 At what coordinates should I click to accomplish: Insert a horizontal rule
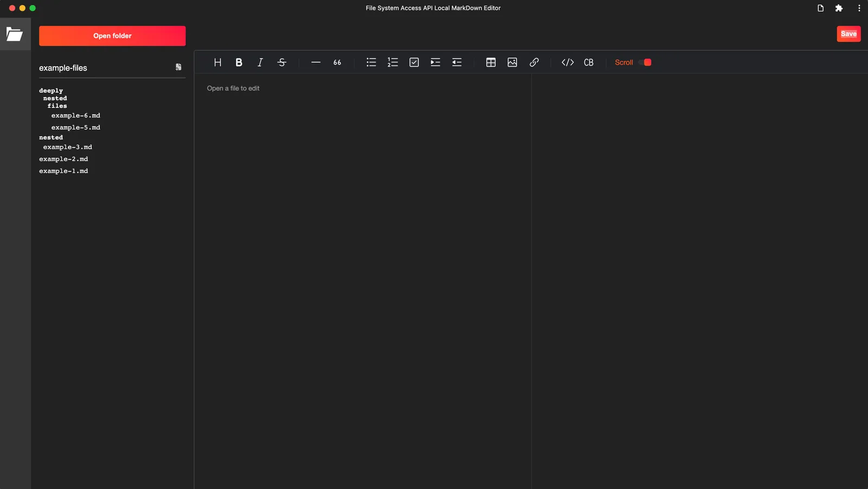pos(316,62)
